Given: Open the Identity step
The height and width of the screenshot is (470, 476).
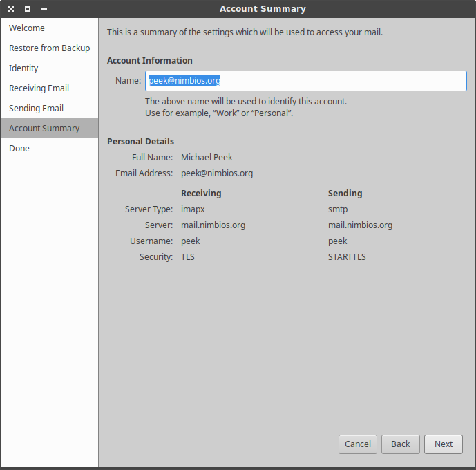Looking at the screenshot, I should [x=23, y=68].
